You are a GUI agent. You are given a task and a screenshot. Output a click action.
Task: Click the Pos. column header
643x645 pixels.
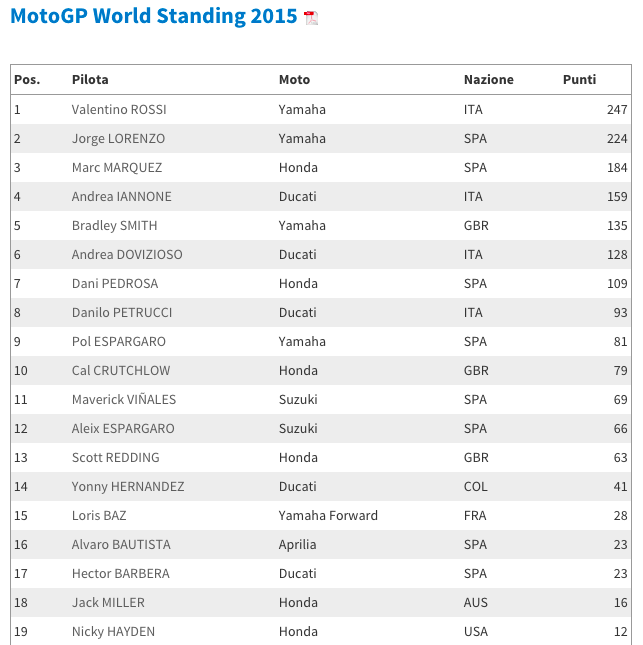coord(26,80)
